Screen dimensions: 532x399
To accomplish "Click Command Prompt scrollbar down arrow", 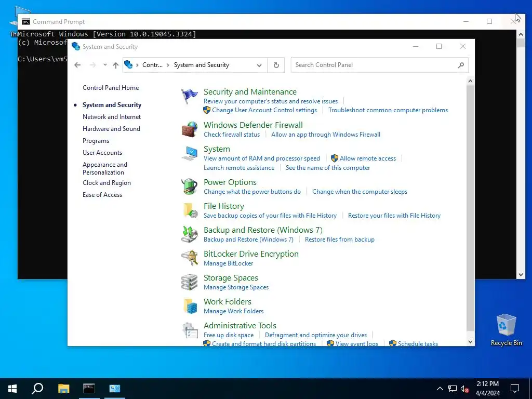I will (x=521, y=275).
